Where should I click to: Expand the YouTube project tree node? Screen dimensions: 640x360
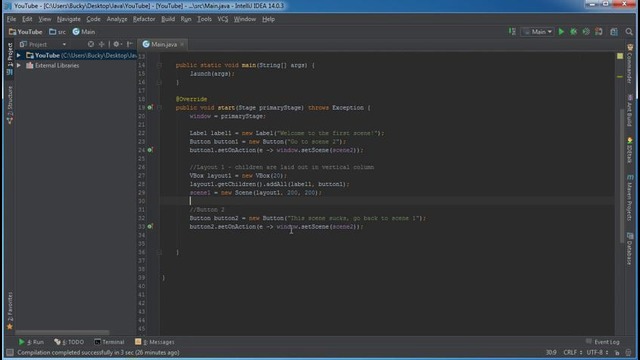pos(19,55)
